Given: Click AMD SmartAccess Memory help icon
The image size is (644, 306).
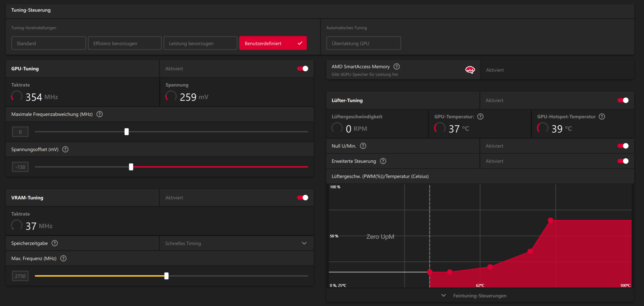Looking at the screenshot, I should tap(396, 66).
